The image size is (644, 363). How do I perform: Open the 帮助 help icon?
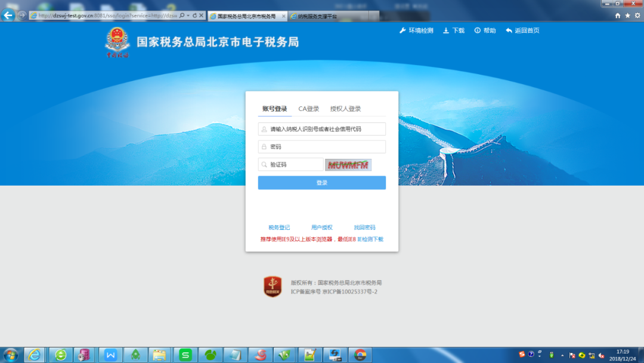(477, 30)
